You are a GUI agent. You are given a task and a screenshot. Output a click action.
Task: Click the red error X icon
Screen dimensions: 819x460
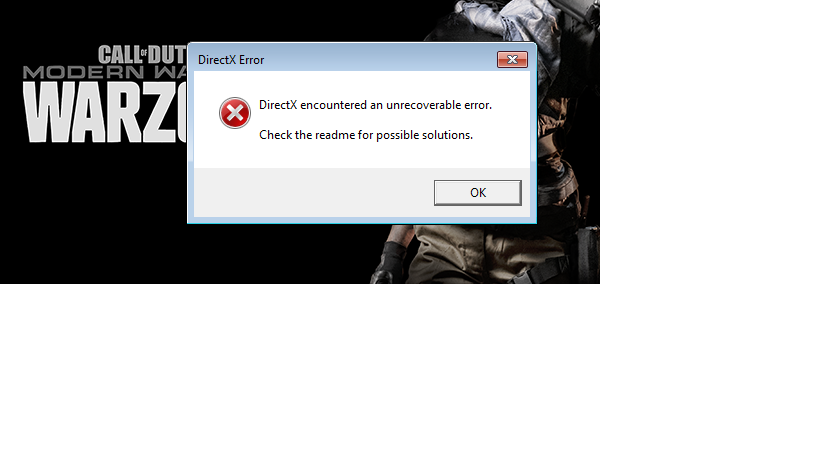[235, 113]
